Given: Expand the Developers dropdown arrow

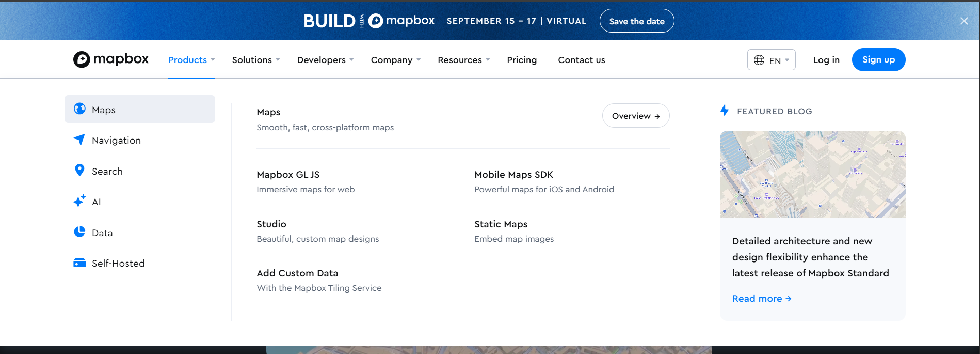Looking at the screenshot, I should tap(351, 60).
